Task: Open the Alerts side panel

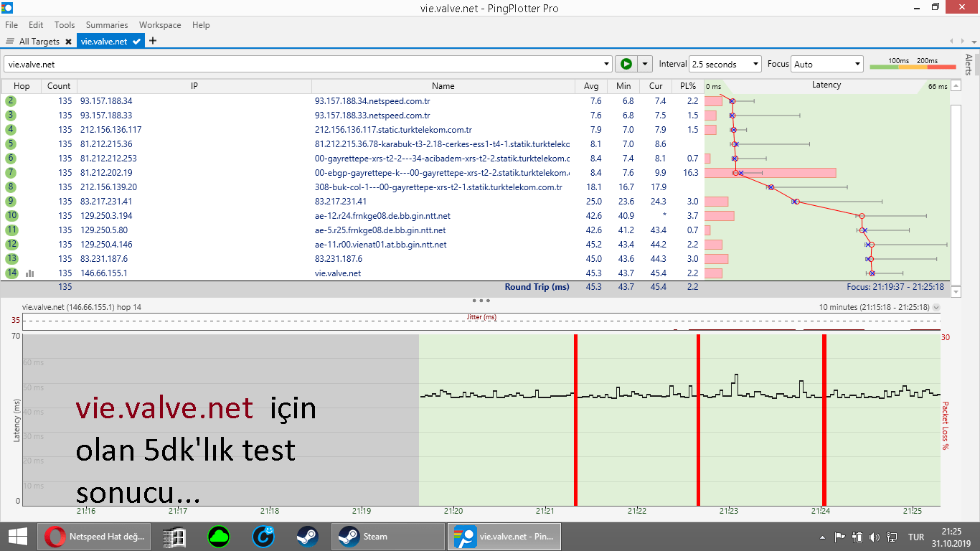Action: coord(969,65)
